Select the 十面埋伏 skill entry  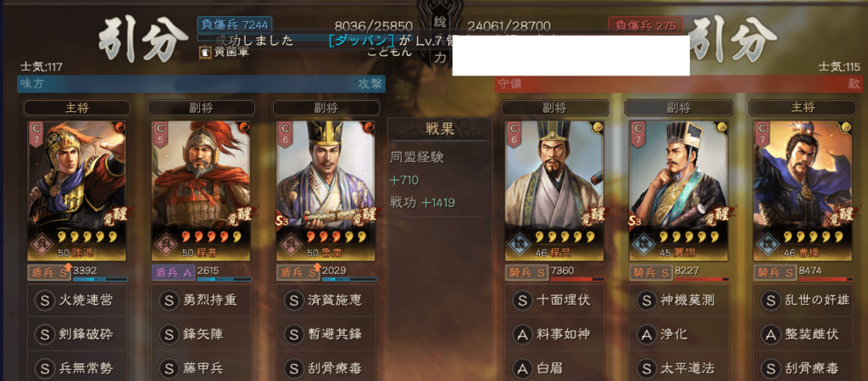click(555, 300)
